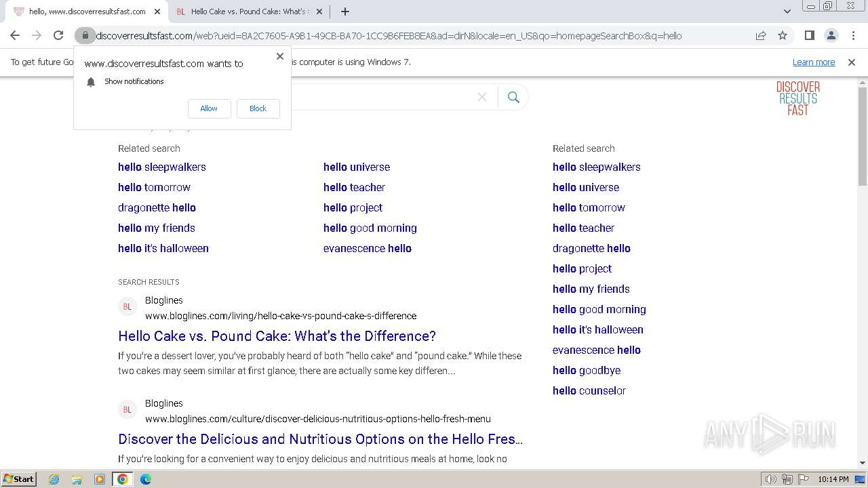Open the Chrome profile avatar
Screen dimensions: 868x488
coord(831,35)
